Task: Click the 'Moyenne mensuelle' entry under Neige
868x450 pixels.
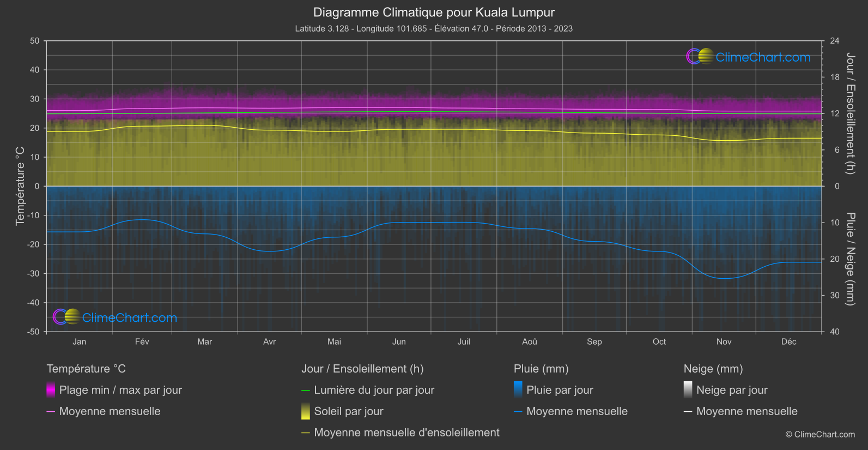Action: pos(741,411)
